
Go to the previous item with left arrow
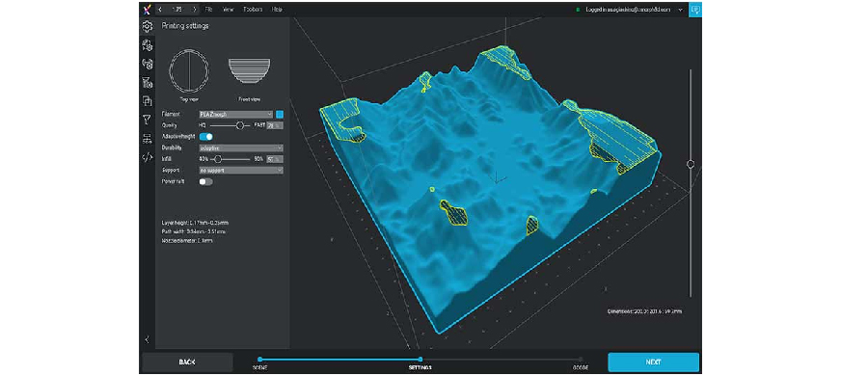click(160, 10)
